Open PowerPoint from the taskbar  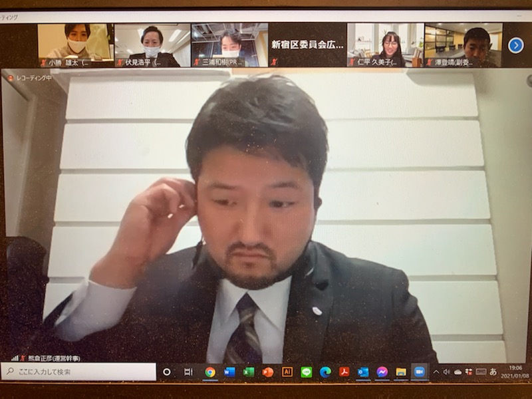tap(268, 372)
